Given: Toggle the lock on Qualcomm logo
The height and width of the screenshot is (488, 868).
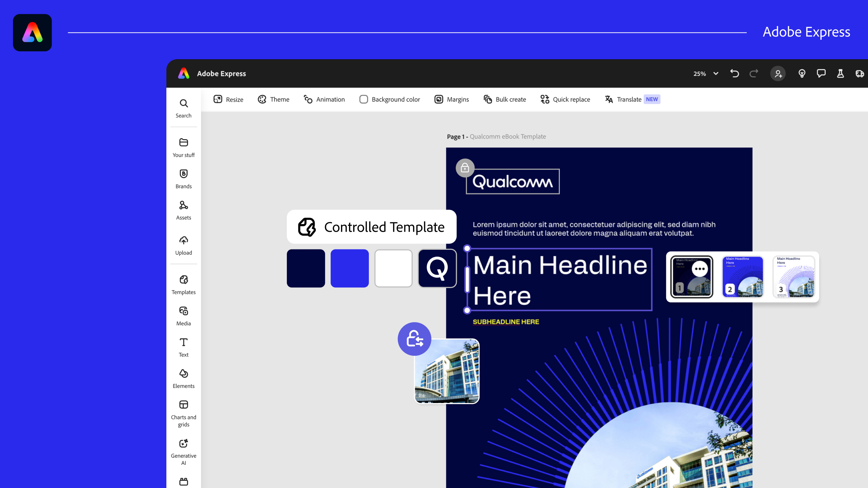Looking at the screenshot, I should click(x=465, y=168).
